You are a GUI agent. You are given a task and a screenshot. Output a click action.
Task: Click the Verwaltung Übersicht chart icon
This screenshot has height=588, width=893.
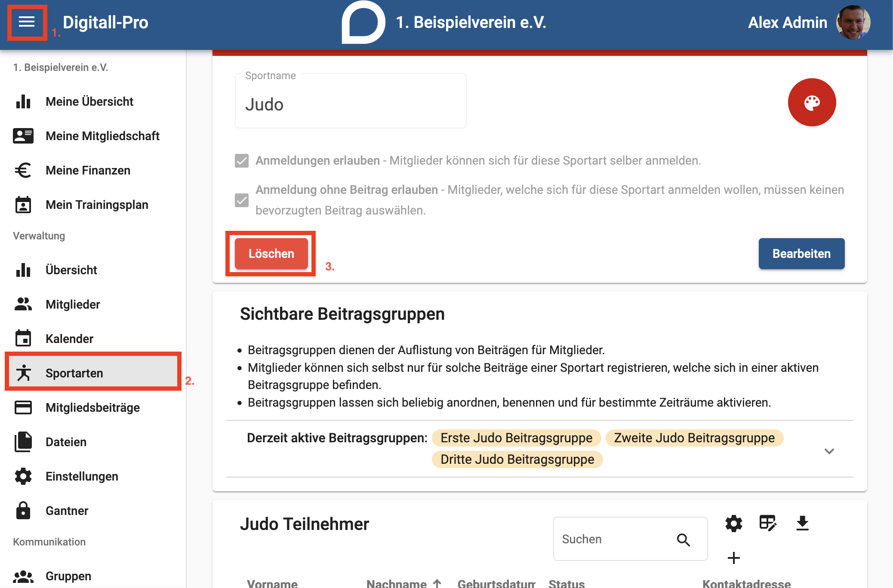pos(23,270)
